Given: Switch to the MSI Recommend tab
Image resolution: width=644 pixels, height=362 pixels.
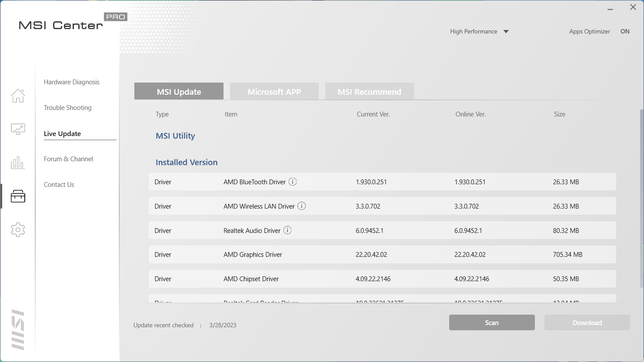Looking at the screenshot, I should click(x=370, y=91).
